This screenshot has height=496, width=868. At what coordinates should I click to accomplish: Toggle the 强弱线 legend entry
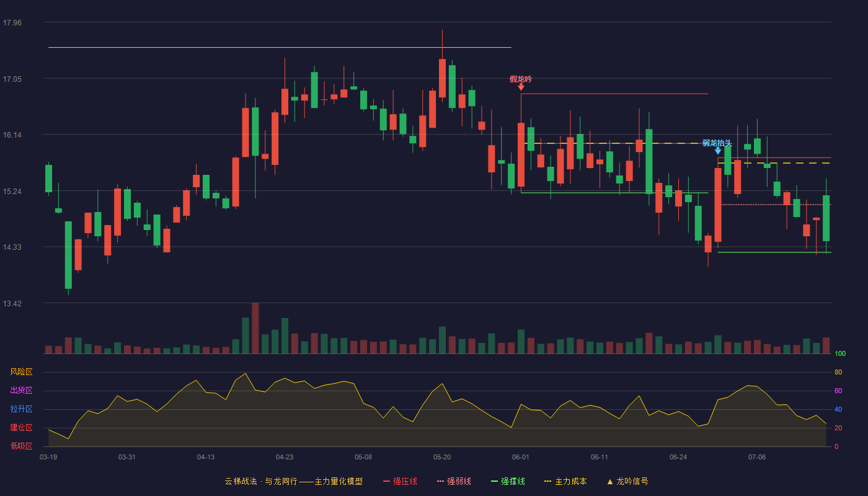tap(454, 481)
